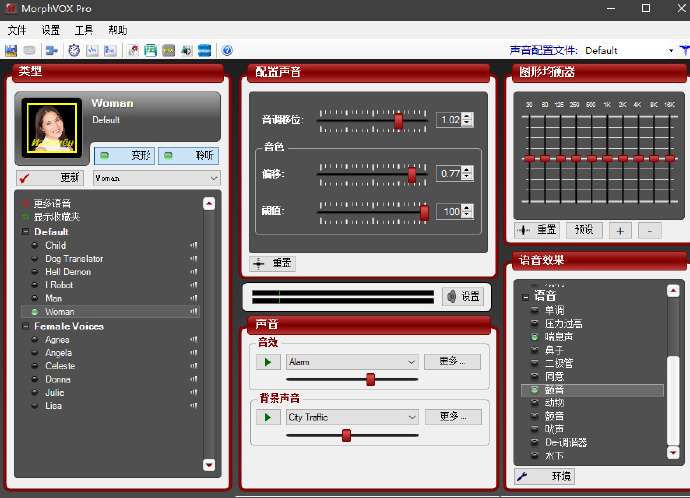Click the green picture icon in the toolbar
Image resolution: width=690 pixels, height=498 pixels.
pyautogui.click(x=150, y=51)
